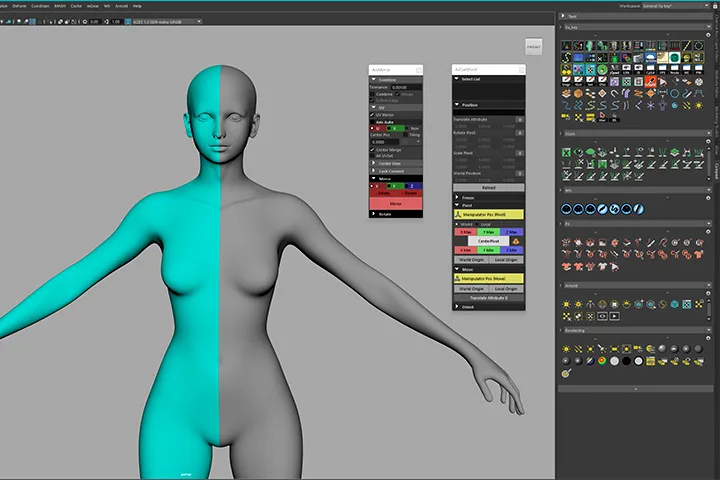Click the FRONT view cube face
The width and height of the screenshot is (720, 480).
pos(534,47)
